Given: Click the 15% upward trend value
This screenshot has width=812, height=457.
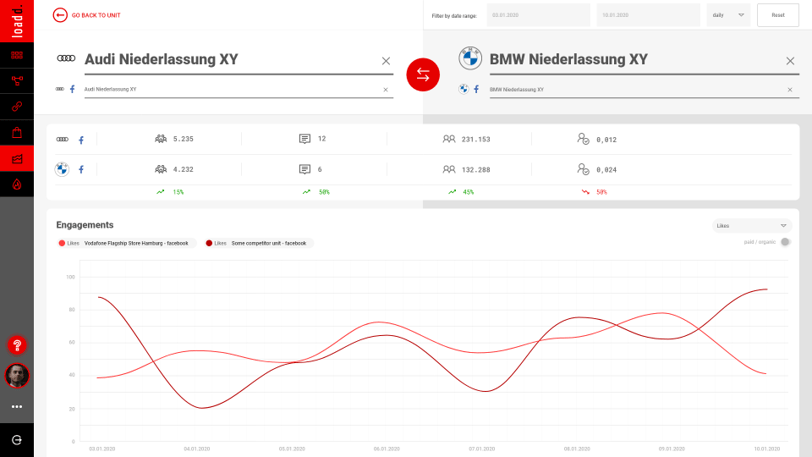Looking at the screenshot, I should 179,192.
